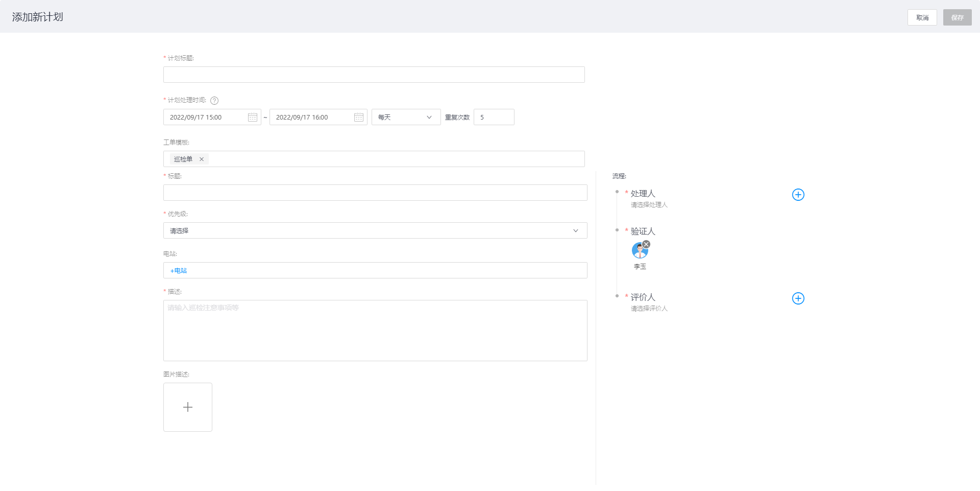This screenshot has height=491, width=980.
Task: Expand the 每天 repeat frequency dropdown
Action: click(x=406, y=118)
